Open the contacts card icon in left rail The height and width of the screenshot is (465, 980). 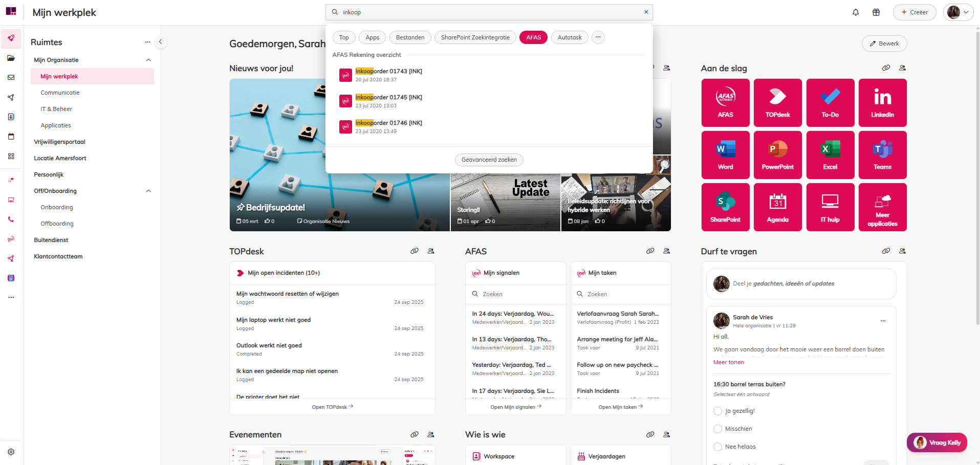coord(11,117)
